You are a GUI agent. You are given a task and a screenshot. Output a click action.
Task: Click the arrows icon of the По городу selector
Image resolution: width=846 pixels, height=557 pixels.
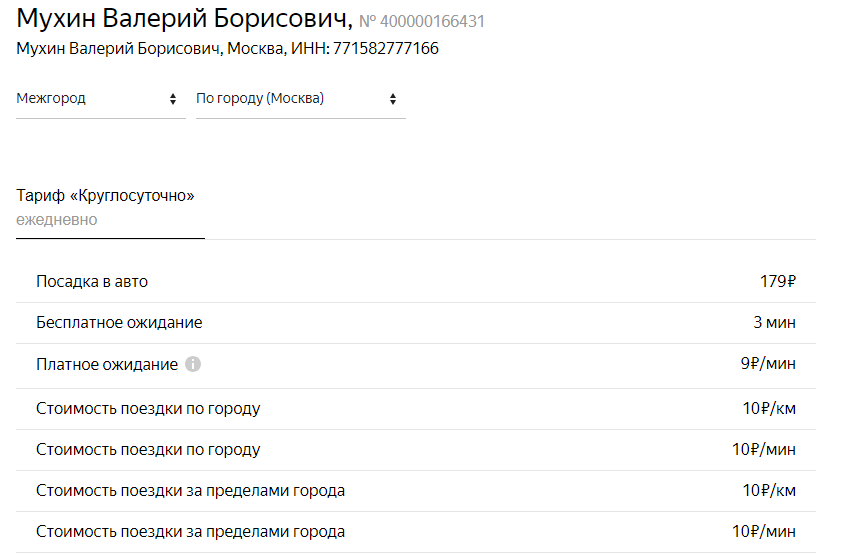(x=393, y=99)
